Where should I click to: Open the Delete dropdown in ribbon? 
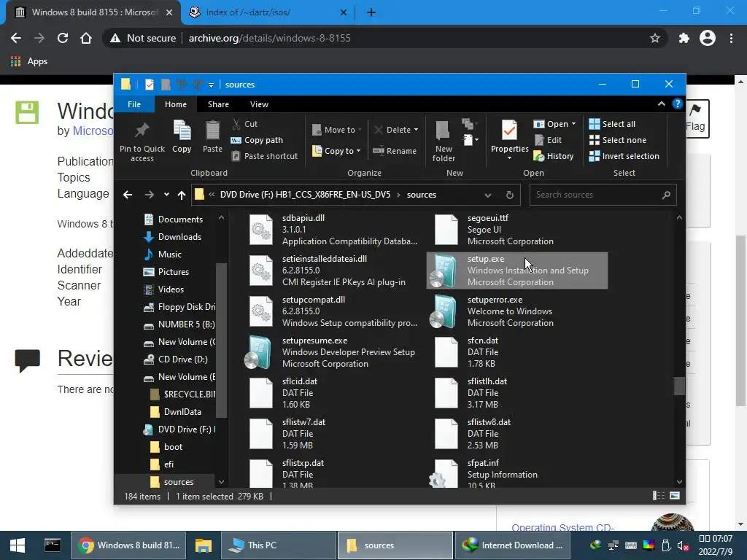pyautogui.click(x=396, y=130)
